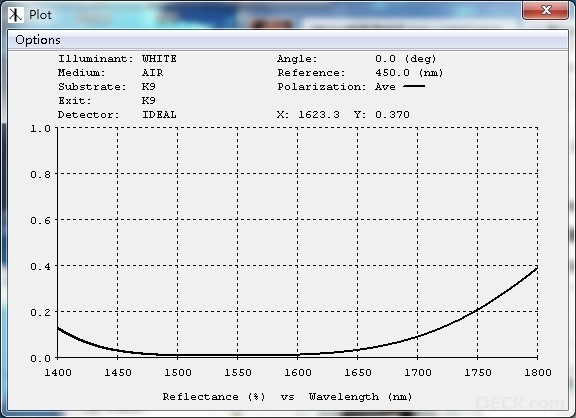This screenshot has width=576, height=418.
Task: Click the Plot window app icon
Action: (15, 15)
